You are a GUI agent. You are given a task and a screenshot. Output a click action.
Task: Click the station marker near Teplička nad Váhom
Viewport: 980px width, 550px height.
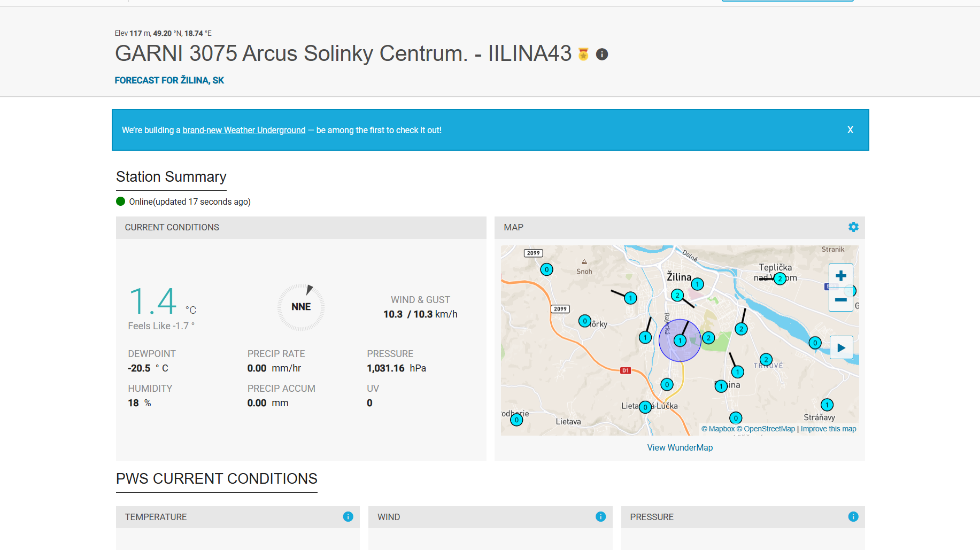[x=780, y=278]
